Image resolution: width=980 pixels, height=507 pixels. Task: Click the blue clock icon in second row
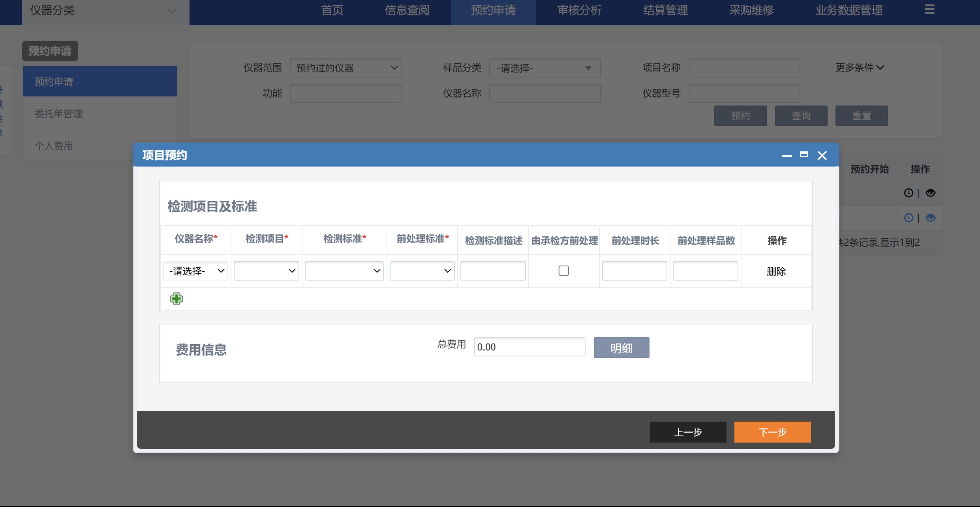(x=909, y=218)
